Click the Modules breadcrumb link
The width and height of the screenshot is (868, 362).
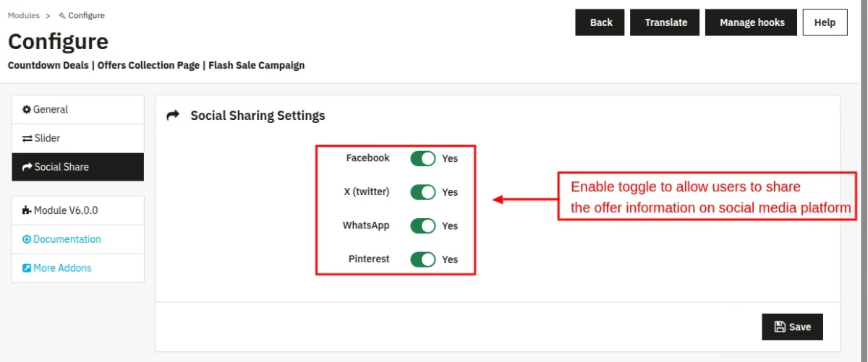point(24,16)
